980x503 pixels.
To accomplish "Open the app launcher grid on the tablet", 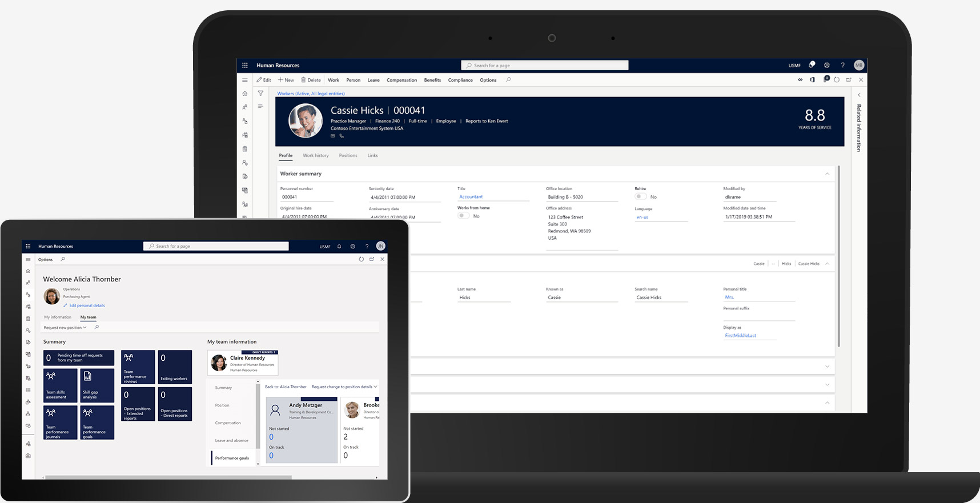I will [28, 246].
